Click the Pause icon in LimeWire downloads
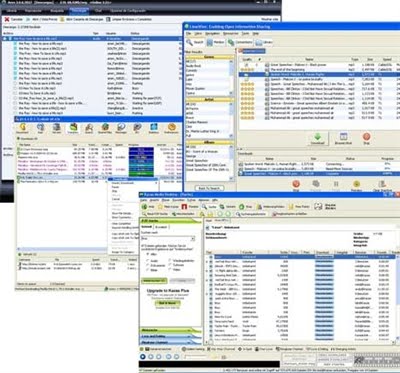This screenshot has height=373, width=400. coord(336,185)
